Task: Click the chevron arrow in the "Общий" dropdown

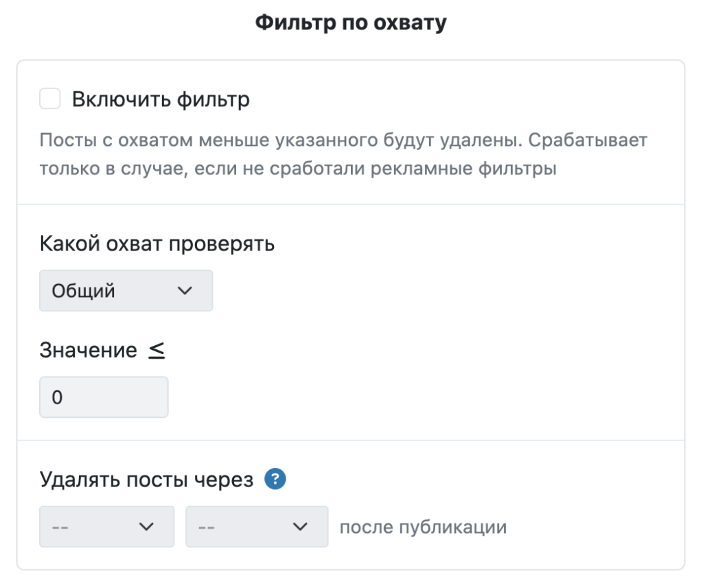Action: tap(184, 291)
